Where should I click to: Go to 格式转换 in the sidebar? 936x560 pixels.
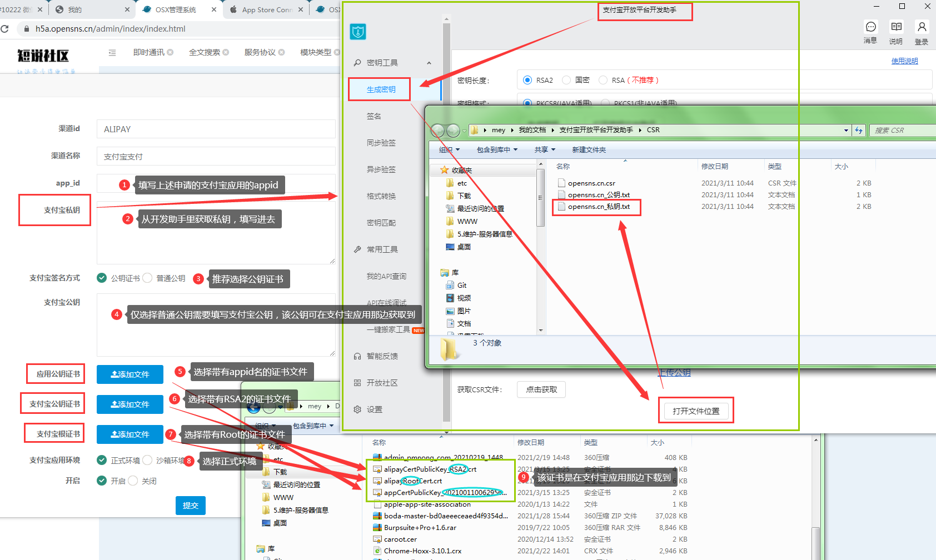381,196
